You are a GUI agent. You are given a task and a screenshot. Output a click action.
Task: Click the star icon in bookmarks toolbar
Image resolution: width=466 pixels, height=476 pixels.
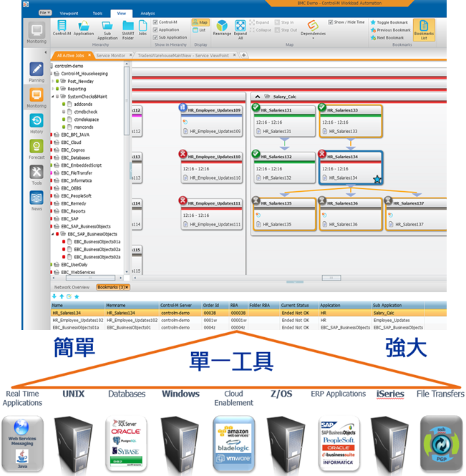click(77, 296)
